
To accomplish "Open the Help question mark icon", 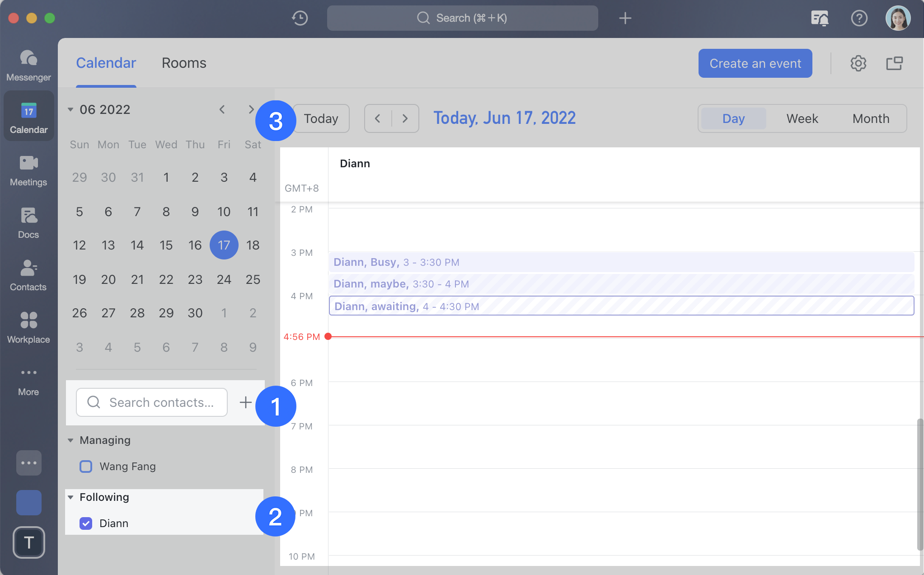I will [859, 18].
